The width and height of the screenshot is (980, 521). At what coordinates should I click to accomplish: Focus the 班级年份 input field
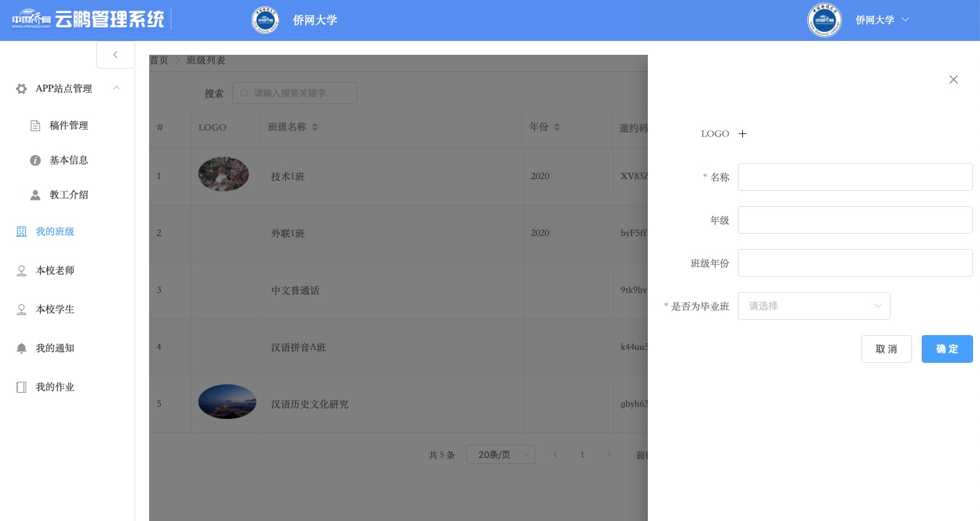click(x=855, y=263)
